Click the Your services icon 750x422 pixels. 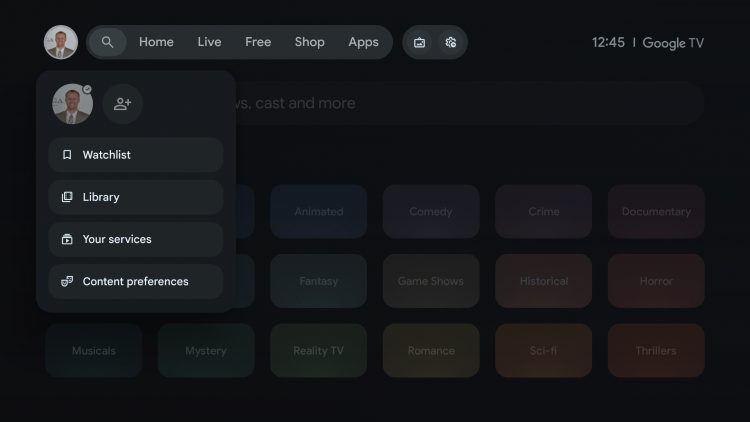point(67,239)
